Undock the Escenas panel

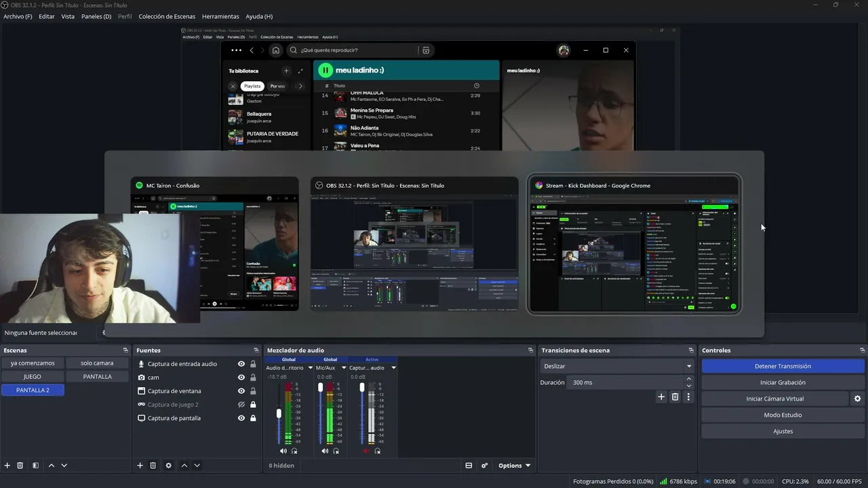[125, 350]
